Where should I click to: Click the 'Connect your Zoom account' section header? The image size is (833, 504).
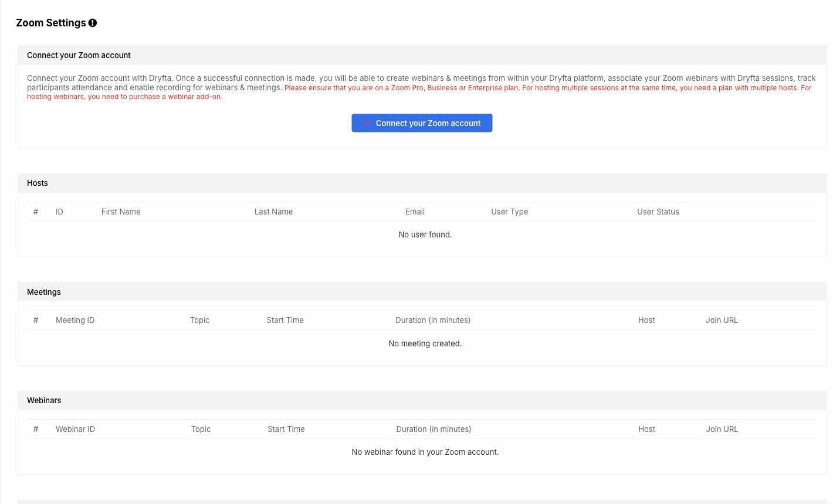point(422,55)
